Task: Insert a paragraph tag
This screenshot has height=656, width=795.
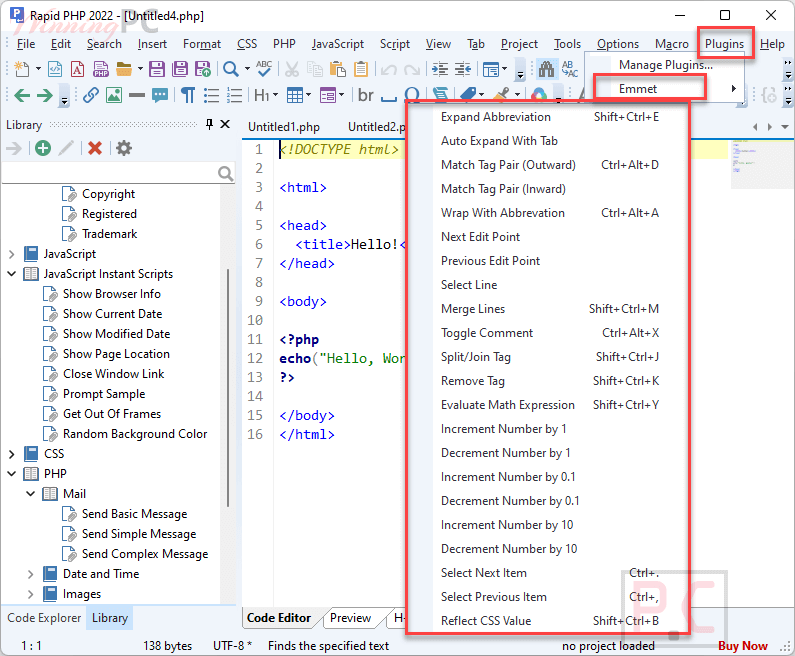Action: tap(188, 95)
